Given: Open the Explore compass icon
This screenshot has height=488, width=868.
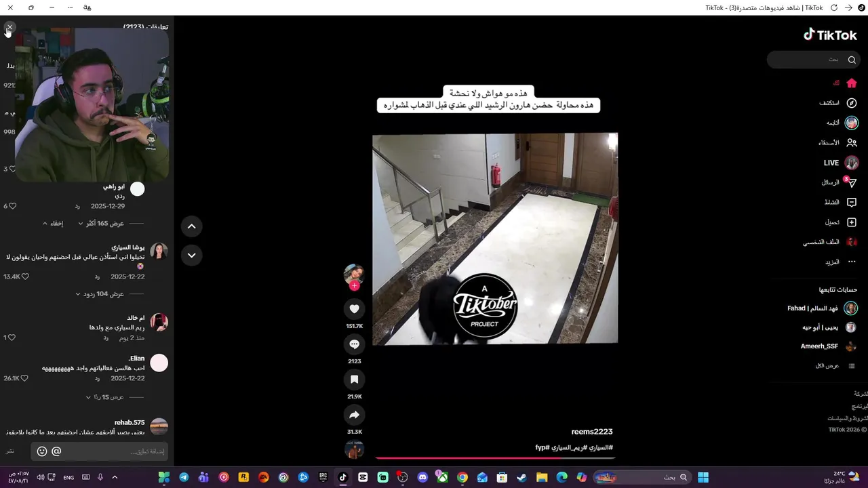Looking at the screenshot, I should click(852, 103).
